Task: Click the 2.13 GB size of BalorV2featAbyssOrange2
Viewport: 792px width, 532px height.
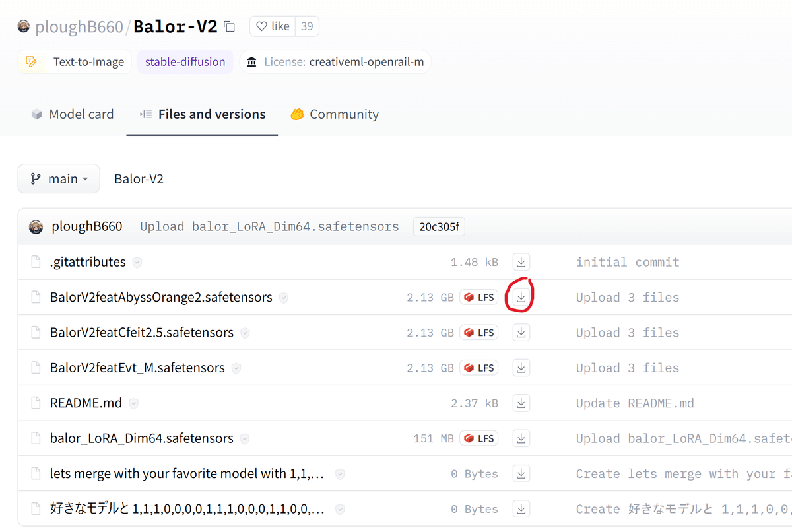Action: click(430, 298)
